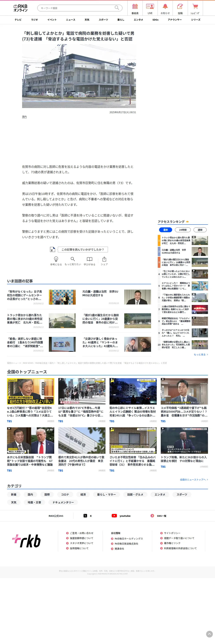The height and width of the screenshot is (644, 215).
Task: Open the シリーズ menu item
Action: coord(196,20)
